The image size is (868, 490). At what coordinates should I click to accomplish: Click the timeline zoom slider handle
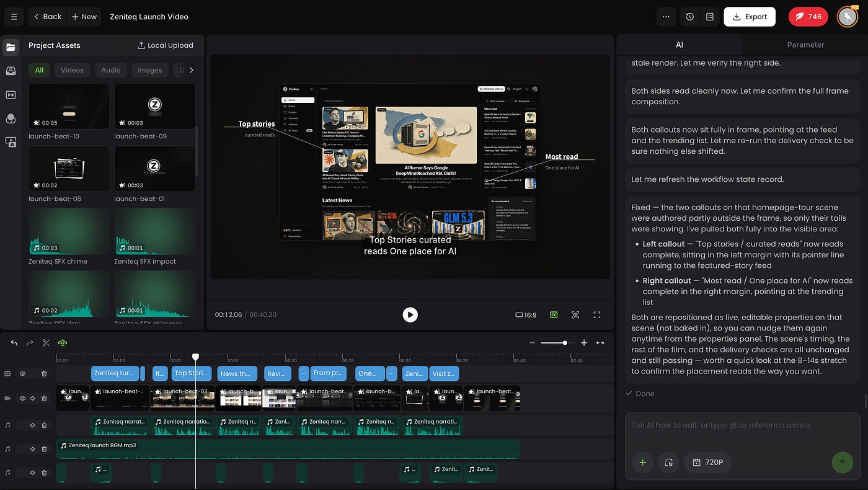coord(564,342)
